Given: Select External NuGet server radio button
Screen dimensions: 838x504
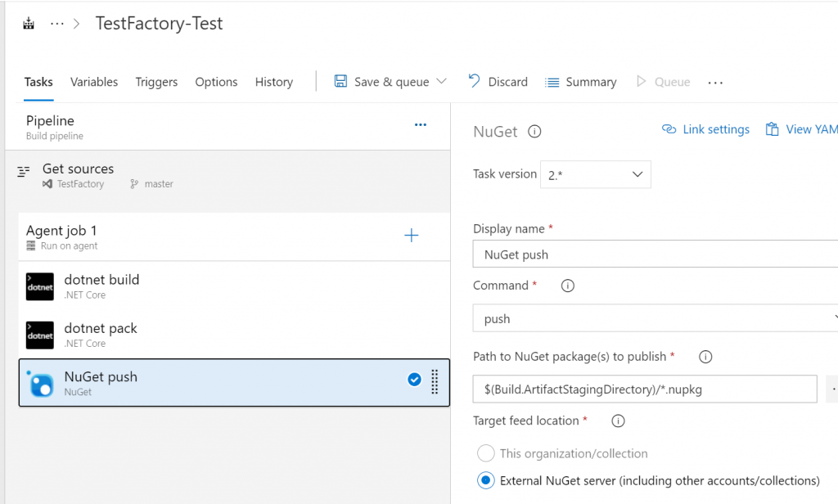Looking at the screenshot, I should pos(485,480).
